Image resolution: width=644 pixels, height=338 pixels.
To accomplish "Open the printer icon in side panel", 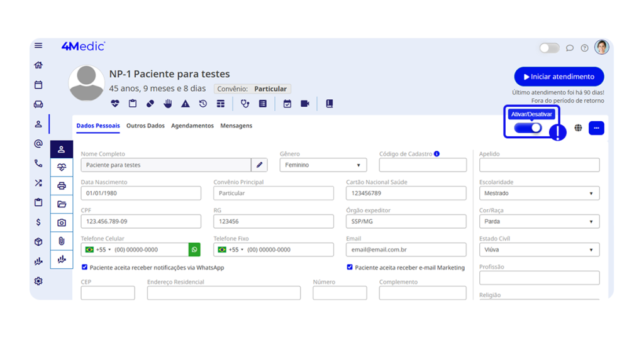I will click(x=62, y=186).
